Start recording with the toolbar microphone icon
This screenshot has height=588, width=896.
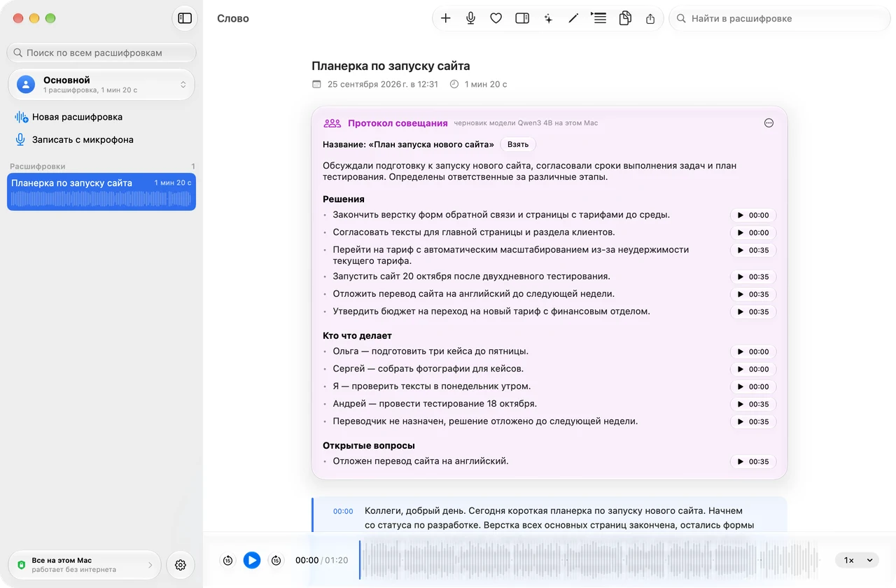tap(471, 19)
